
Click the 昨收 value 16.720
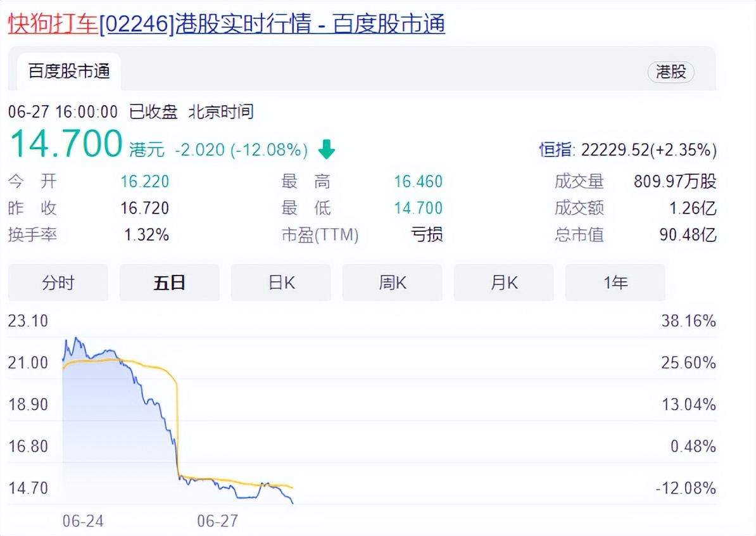click(144, 208)
